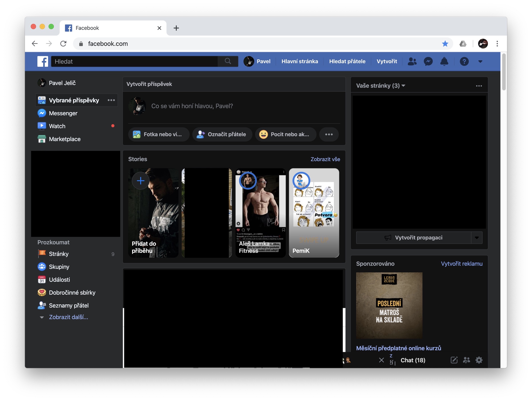
Task: Open Watch in left sidebar
Action: click(57, 126)
